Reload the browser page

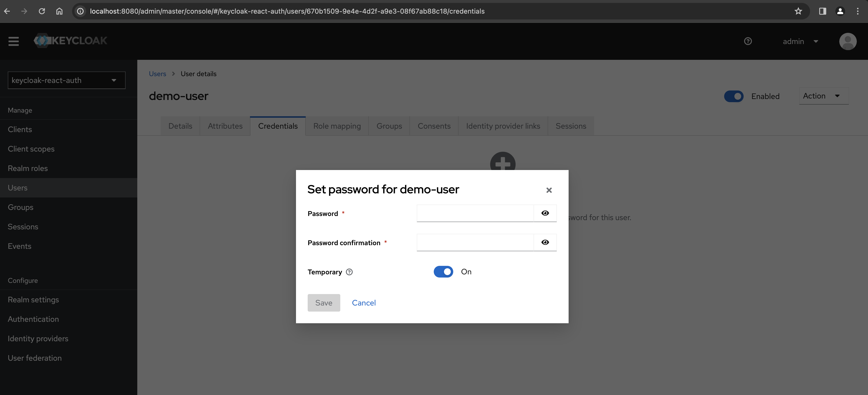(x=42, y=11)
